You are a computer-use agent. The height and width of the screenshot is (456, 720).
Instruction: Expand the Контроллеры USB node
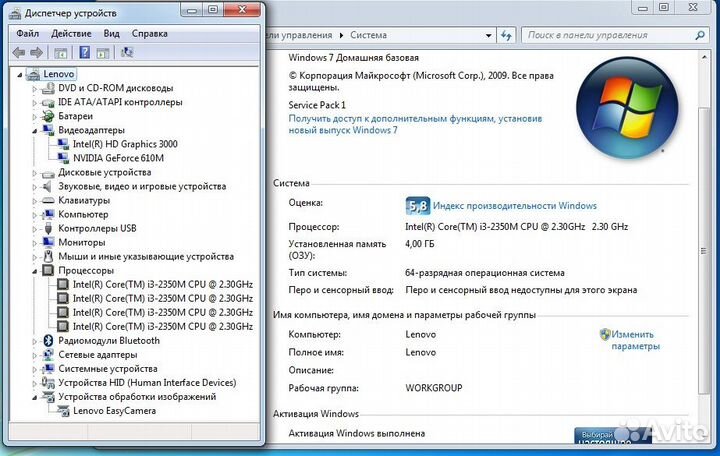tap(34, 229)
